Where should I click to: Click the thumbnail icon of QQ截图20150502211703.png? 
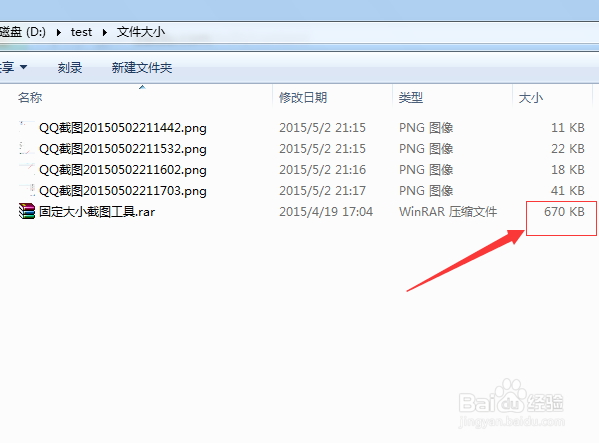tap(26, 190)
